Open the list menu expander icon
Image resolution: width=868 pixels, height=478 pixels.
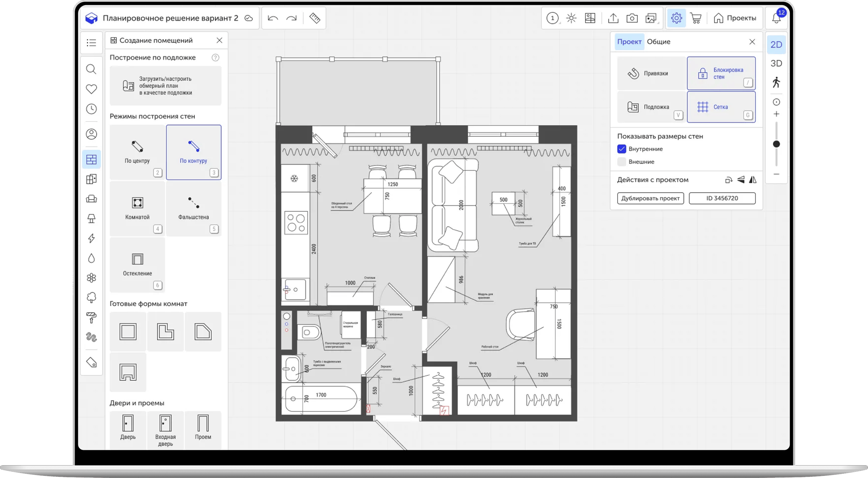click(91, 43)
